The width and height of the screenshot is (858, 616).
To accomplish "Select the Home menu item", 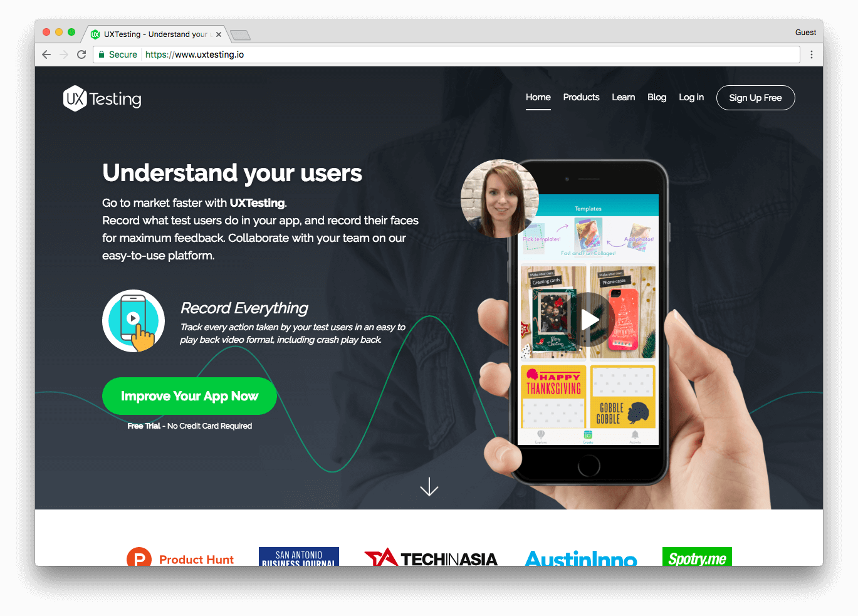I will [538, 97].
